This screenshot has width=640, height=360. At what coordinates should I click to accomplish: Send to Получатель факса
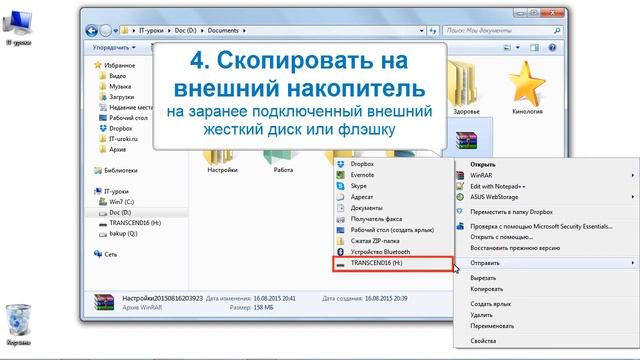point(393,219)
